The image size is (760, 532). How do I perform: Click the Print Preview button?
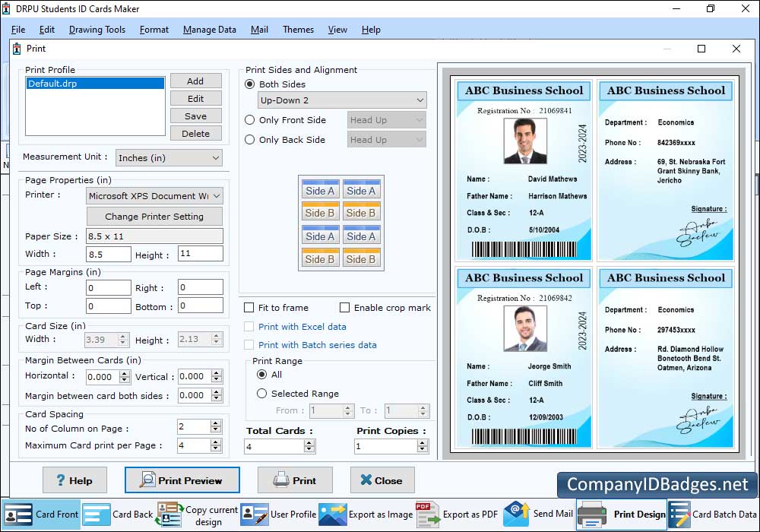[182, 480]
